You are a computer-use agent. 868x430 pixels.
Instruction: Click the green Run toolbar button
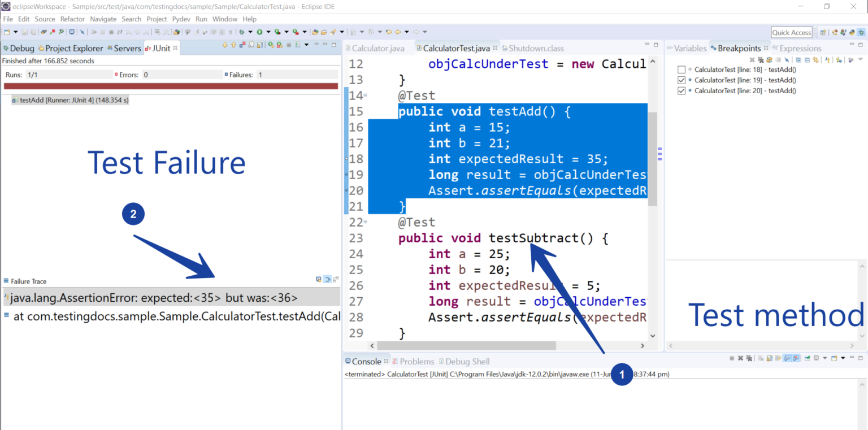pos(259,32)
